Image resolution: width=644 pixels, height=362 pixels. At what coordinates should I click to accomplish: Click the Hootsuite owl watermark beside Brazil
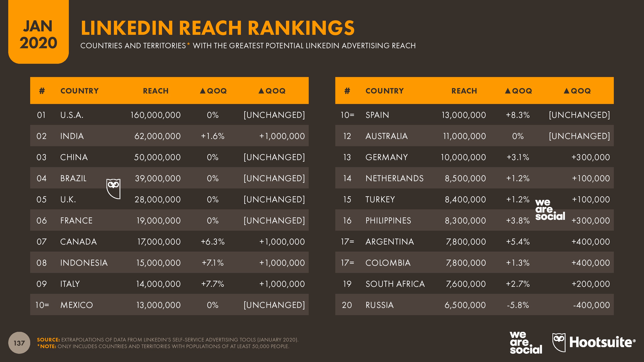coord(113,189)
